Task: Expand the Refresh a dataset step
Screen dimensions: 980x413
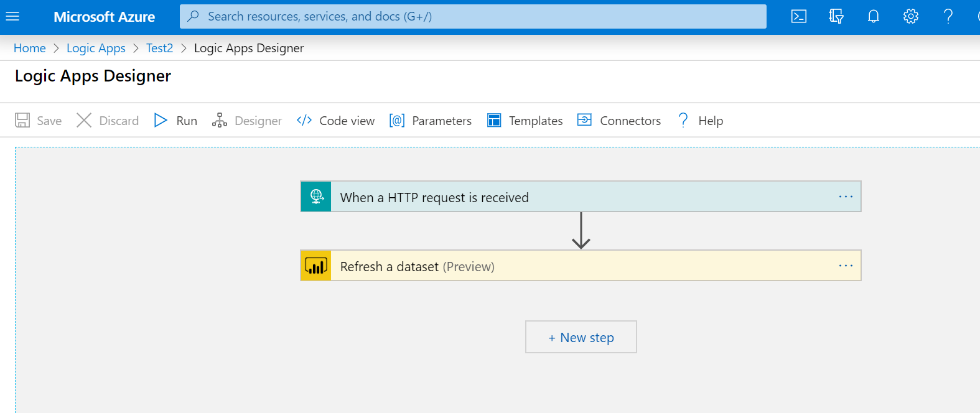Action: tap(560, 266)
